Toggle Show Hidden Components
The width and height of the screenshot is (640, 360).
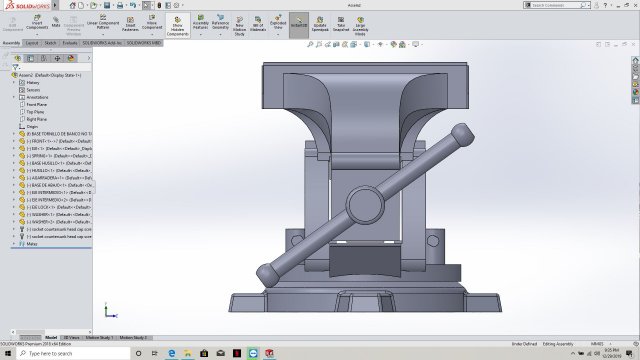[178, 26]
